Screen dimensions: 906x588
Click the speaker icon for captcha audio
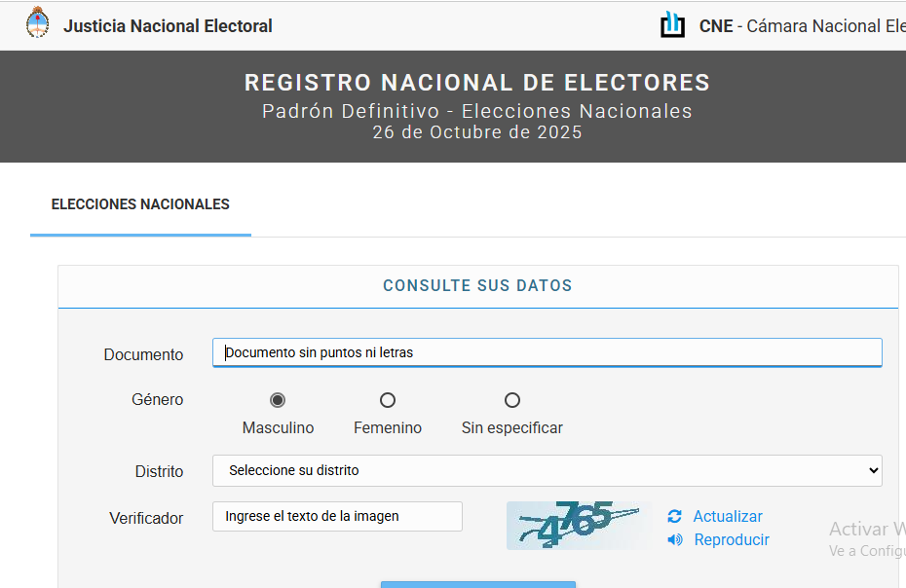pos(675,539)
